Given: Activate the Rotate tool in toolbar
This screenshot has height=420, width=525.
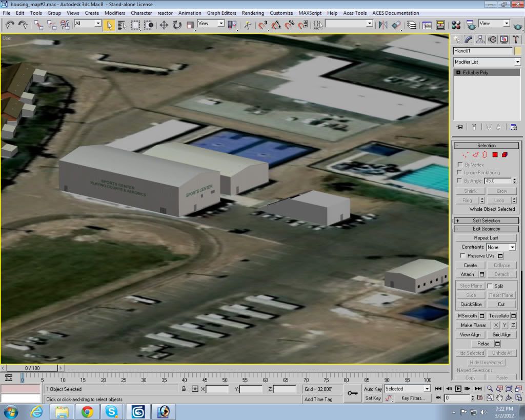Looking at the screenshot, I should (x=177, y=24).
